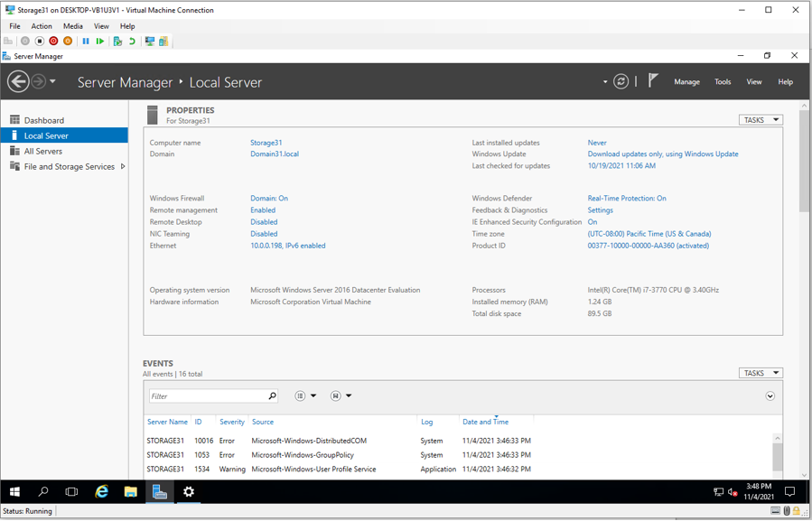Open the File menu
Viewport: 812px width, 521px height.
14,26
